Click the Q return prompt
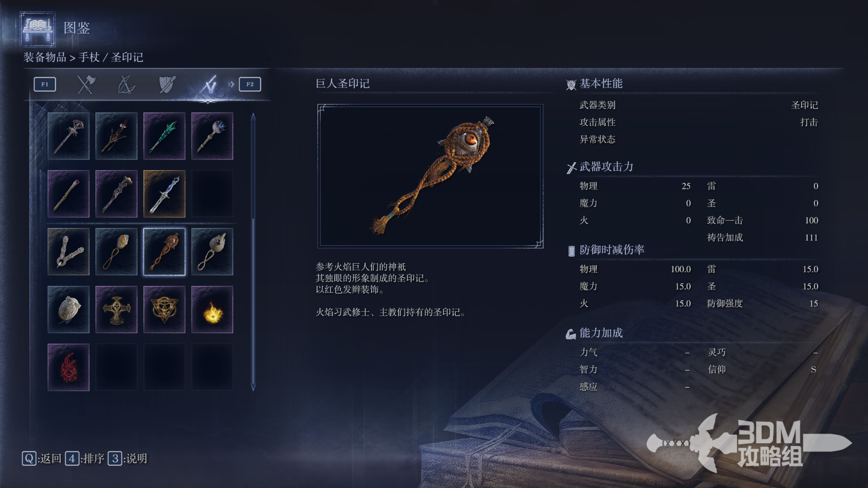Image resolution: width=868 pixels, height=488 pixels. coord(42,459)
